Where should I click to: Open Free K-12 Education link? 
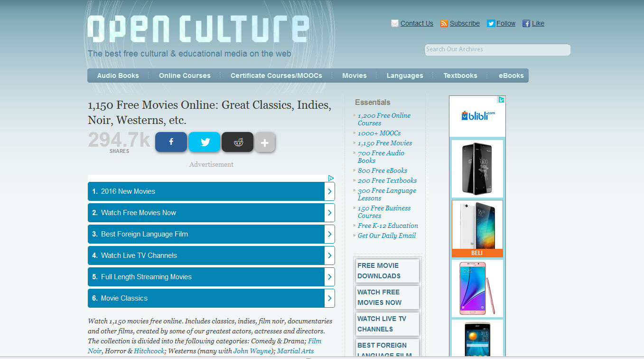388,226
